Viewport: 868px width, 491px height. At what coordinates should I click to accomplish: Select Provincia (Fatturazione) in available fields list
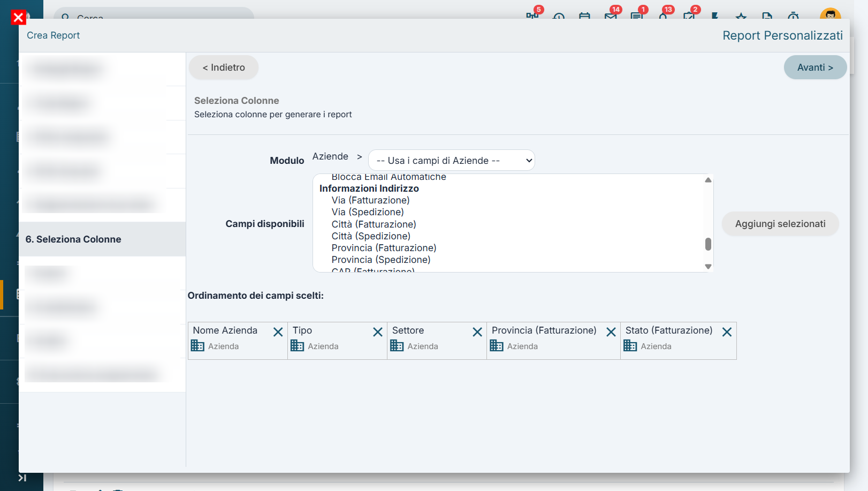pyautogui.click(x=384, y=248)
